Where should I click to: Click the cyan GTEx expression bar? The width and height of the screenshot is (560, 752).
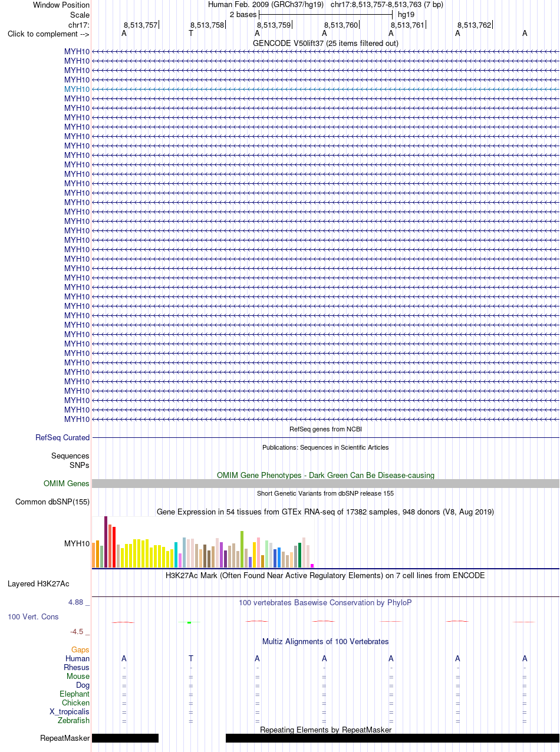pos(176,555)
